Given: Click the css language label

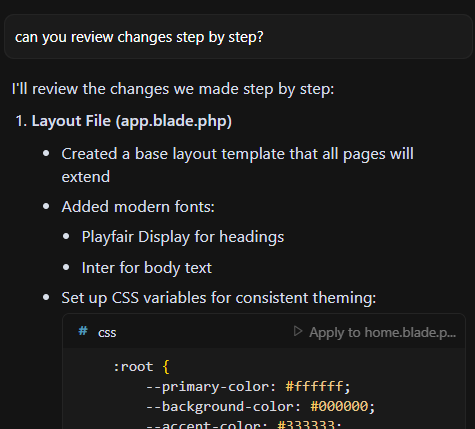Looking at the screenshot, I should (107, 333).
